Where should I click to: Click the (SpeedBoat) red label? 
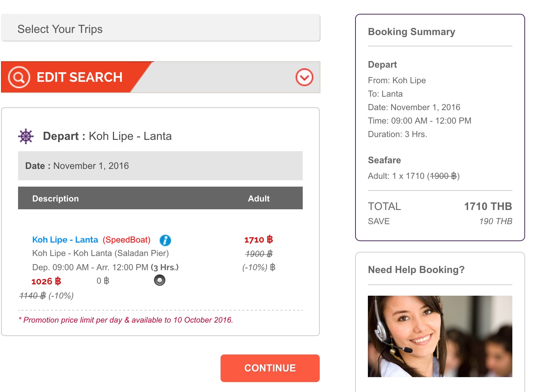(x=127, y=240)
